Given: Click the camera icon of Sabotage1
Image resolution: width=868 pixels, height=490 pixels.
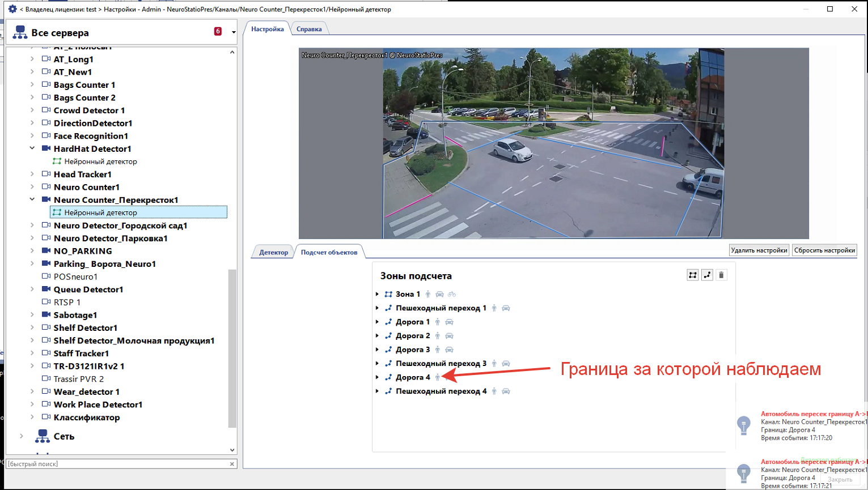Looking at the screenshot, I should [46, 315].
